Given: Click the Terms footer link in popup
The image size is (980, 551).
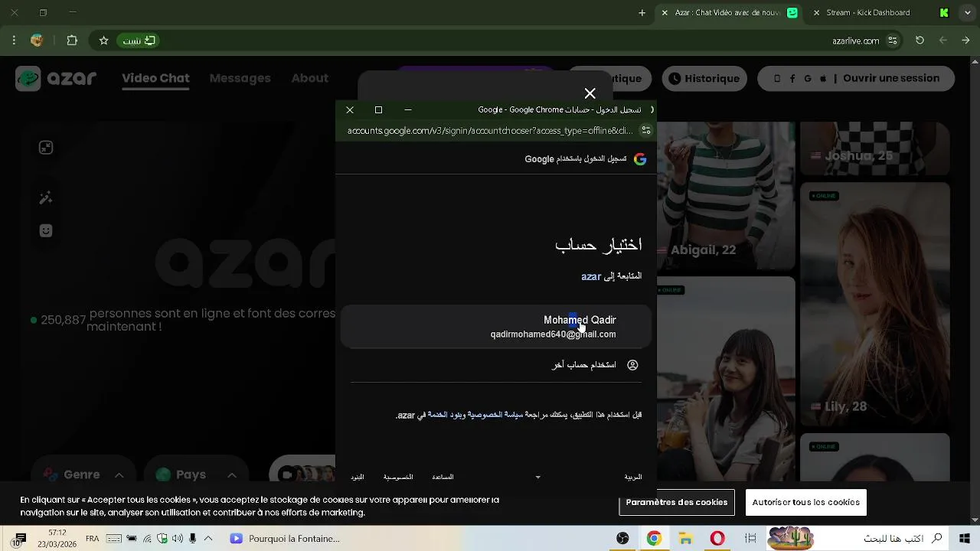Looking at the screenshot, I should click(x=358, y=477).
